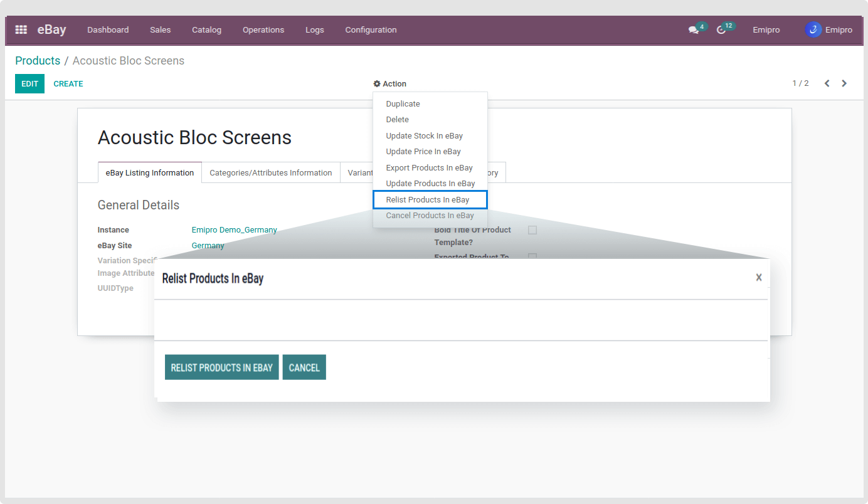Open the chat messages icon
The height and width of the screenshot is (504, 868).
[693, 29]
